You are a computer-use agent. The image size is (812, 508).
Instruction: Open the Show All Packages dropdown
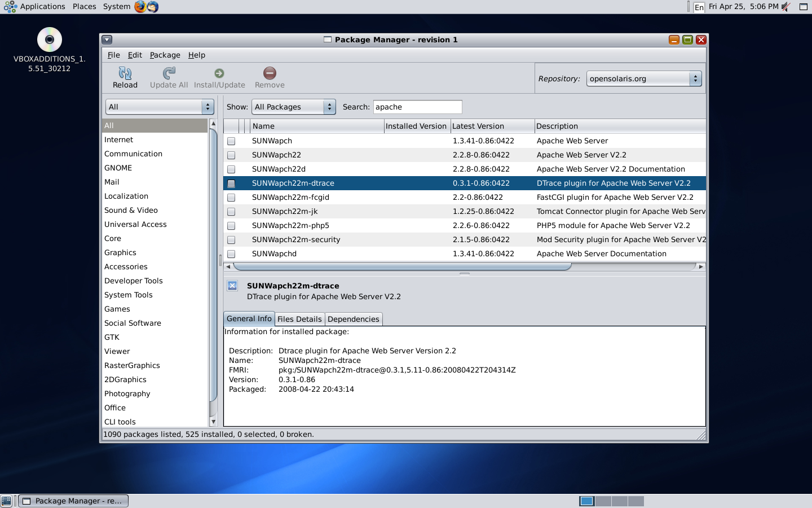coord(293,107)
